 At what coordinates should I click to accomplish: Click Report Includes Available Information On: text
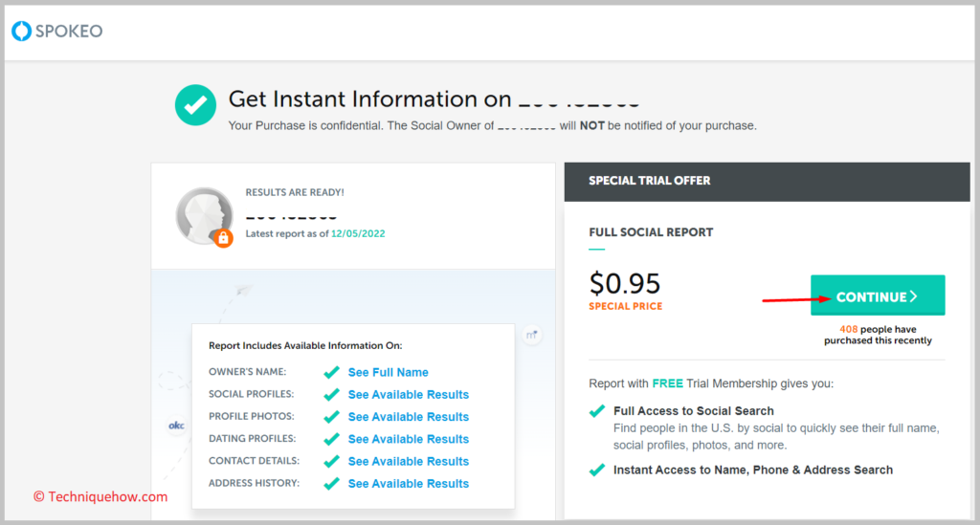(x=305, y=346)
